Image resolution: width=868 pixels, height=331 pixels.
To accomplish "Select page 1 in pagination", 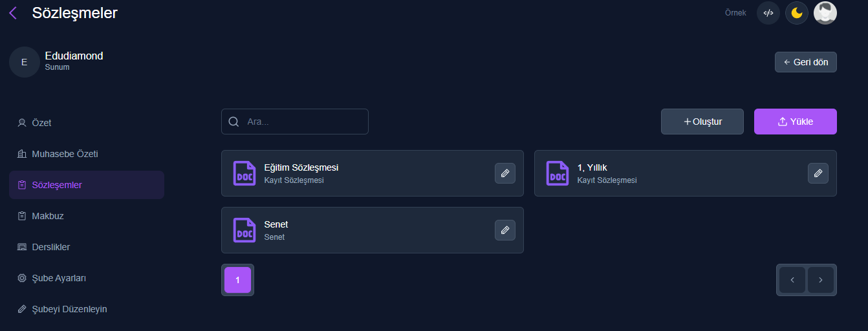I will coord(237,280).
